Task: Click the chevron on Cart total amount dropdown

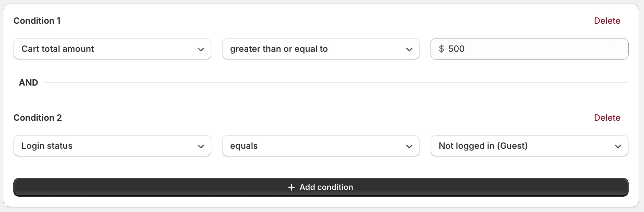Action: tap(201, 49)
